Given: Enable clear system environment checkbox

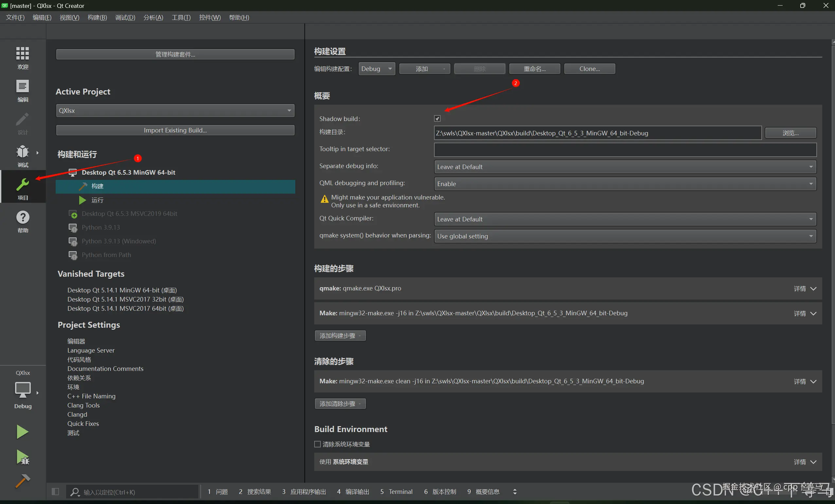Looking at the screenshot, I should pos(318,444).
